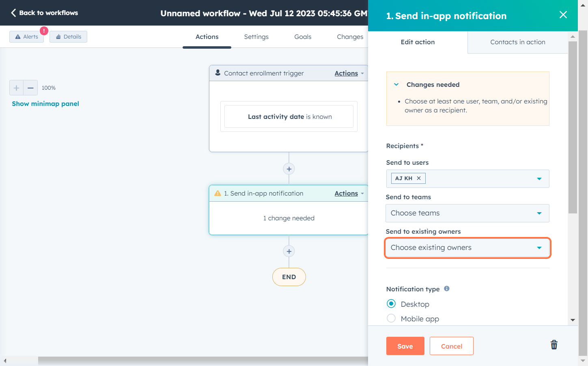Remove the AJ KH user tag
The width and height of the screenshot is (588, 366).
coord(418,178)
